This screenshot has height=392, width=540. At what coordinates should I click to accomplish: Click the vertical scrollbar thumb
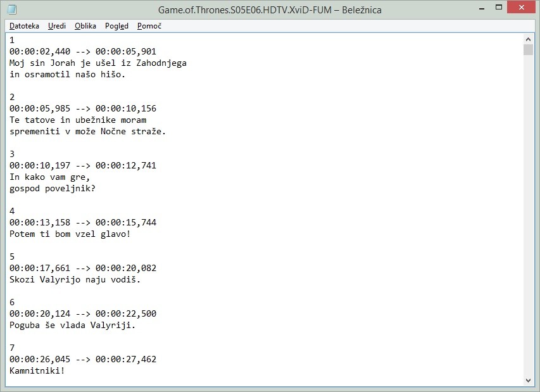coord(528,50)
